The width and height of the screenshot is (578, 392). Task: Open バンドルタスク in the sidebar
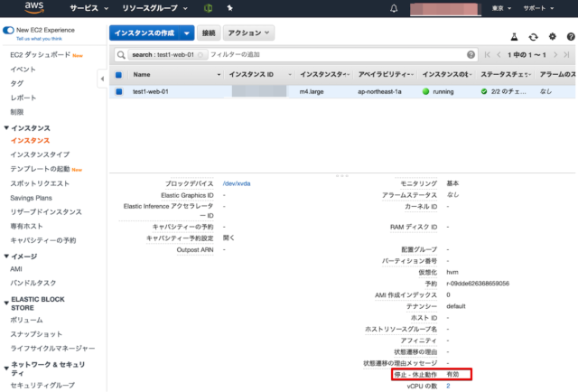point(33,283)
